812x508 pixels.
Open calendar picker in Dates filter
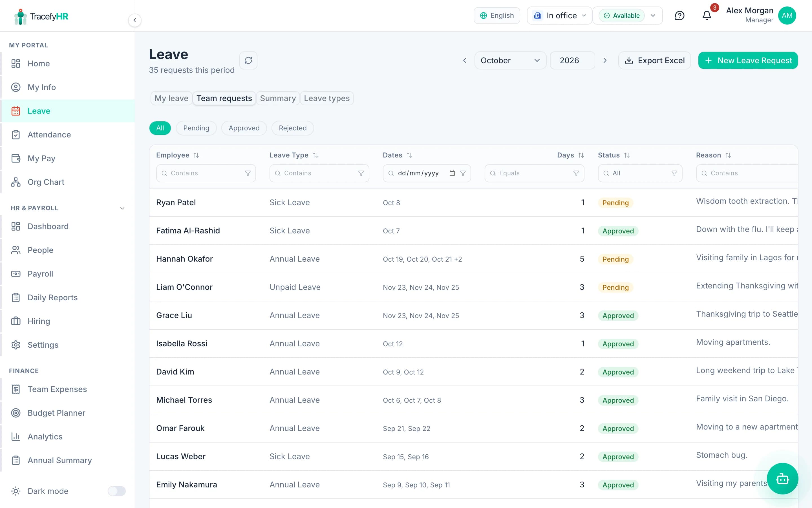click(x=452, y=173)
